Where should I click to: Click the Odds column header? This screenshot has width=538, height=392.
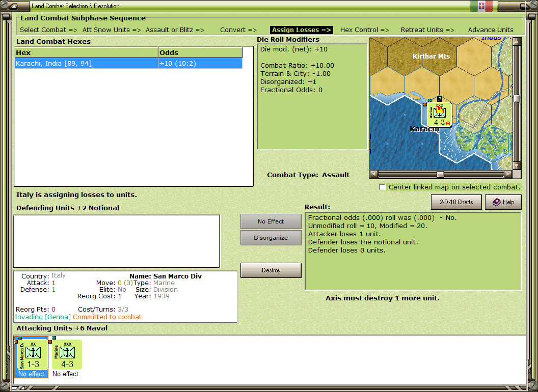click(200, 52)
